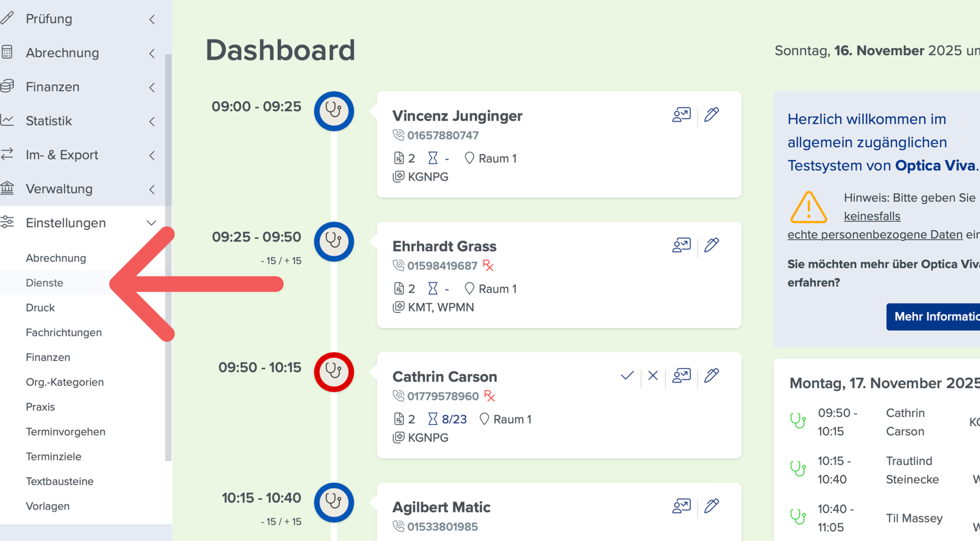Follow the 'echte personenbezogene Daten' link
980x541 pixels.
875,235
